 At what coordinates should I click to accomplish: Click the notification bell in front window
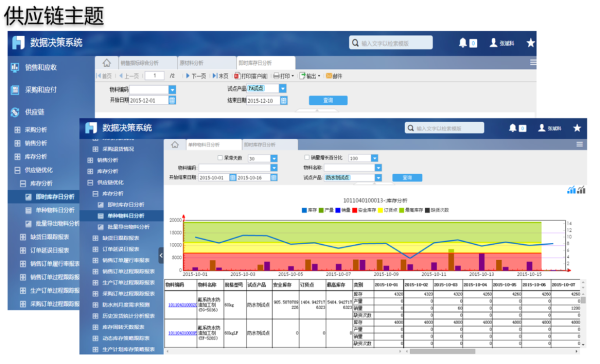(x=512, y=128)
